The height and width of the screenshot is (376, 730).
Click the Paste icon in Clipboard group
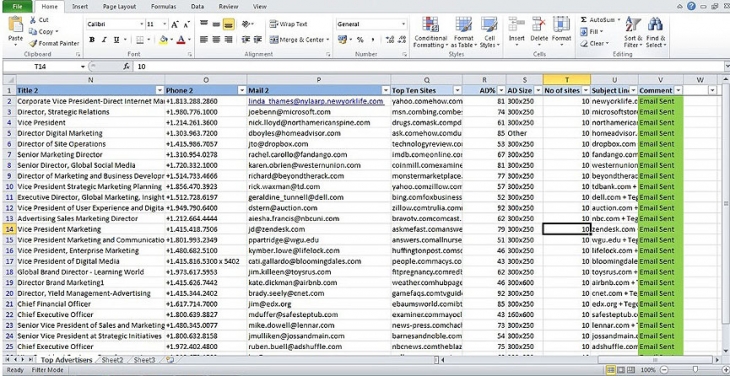[15, 24]
